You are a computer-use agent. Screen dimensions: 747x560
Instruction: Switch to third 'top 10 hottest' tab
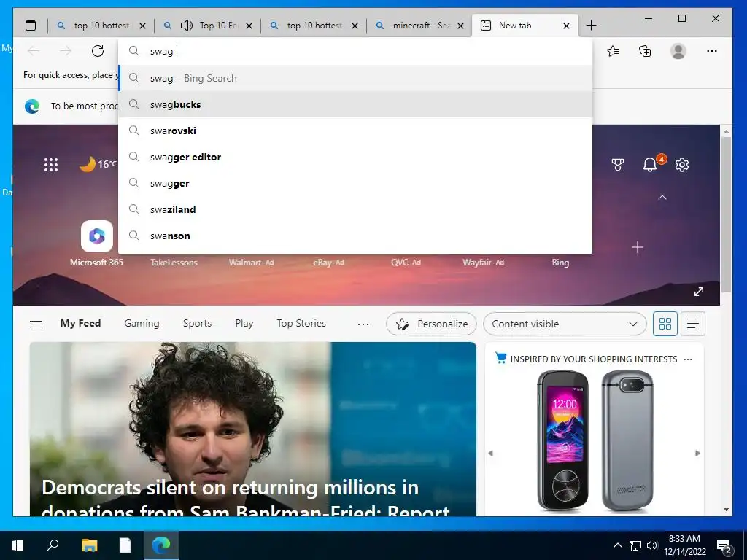[x=314, y=26]
